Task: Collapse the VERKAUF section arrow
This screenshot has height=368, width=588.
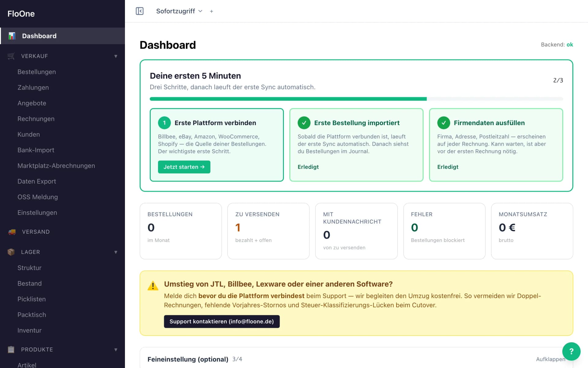Action: pos(116,56)
